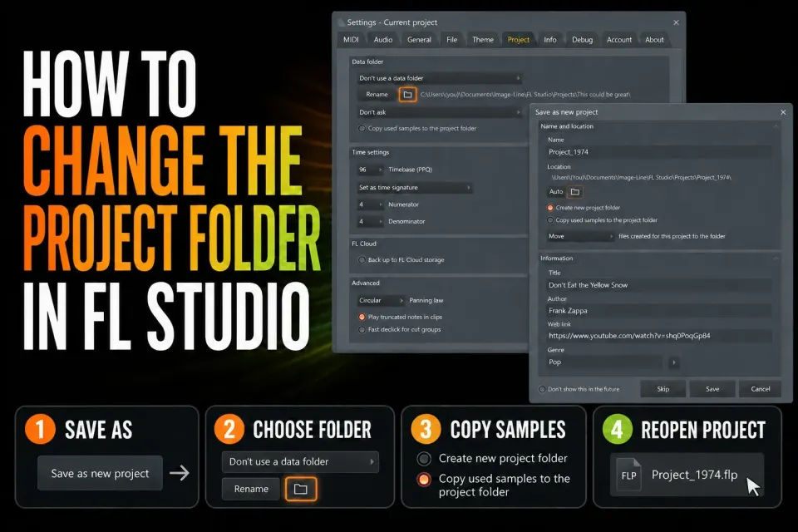
Task: Open General settings tab
Action: coord(419,40)
